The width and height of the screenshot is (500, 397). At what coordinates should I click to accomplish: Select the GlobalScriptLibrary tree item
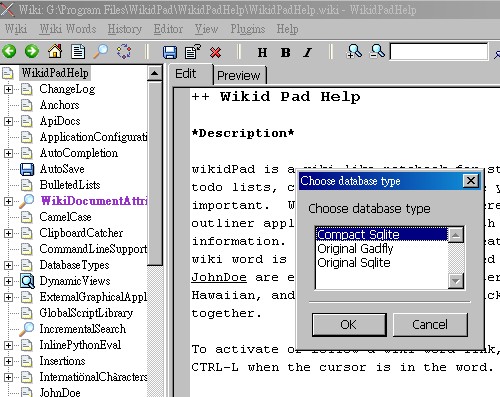point(86,313)
